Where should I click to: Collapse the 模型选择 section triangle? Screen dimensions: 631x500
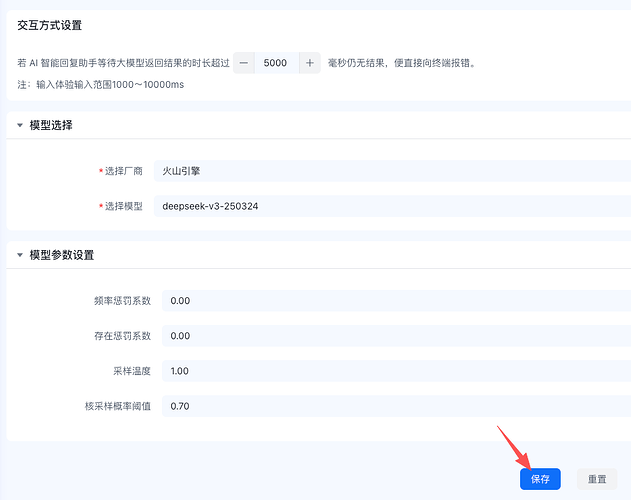pyautogui.click(x=19, y=126)
